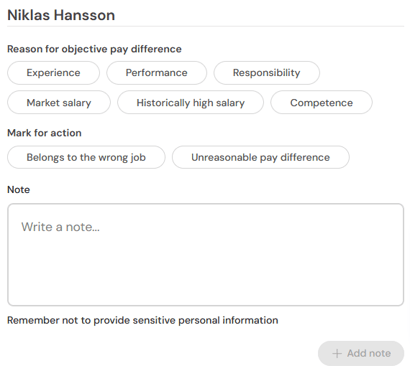Toggle the Performance reason chip
The height and width of the screenshot is (376, 410).
(157, 73)
